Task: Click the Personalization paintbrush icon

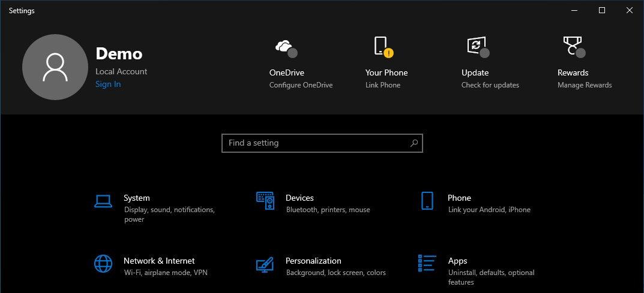Action: point(265,264)
